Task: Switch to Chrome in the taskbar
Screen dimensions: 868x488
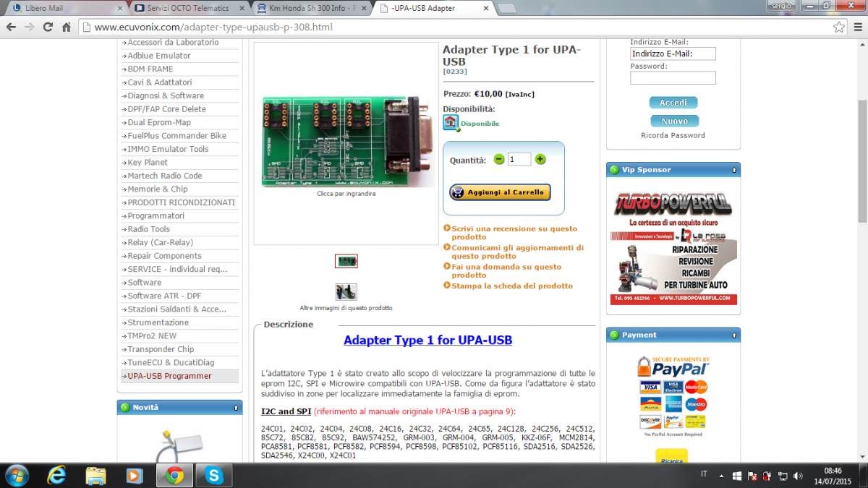Action: click(174, 475)
